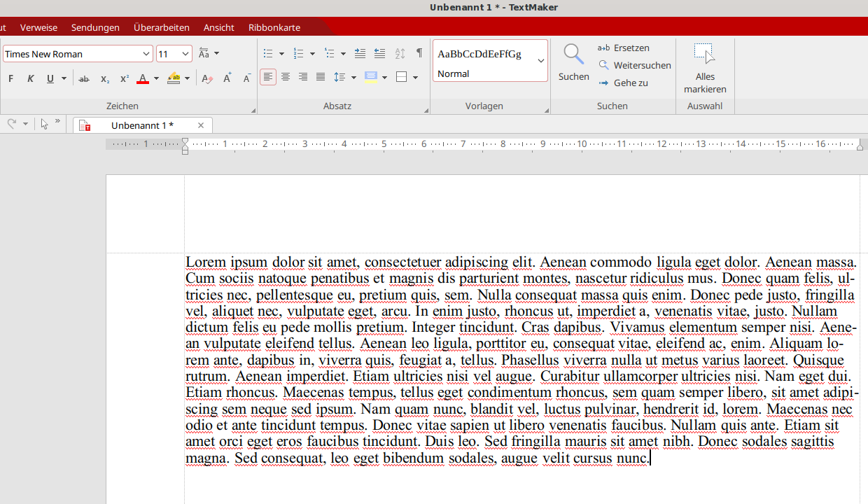Open numbered list style dropdown arrow
868x504 pixels.
(312, 54)
